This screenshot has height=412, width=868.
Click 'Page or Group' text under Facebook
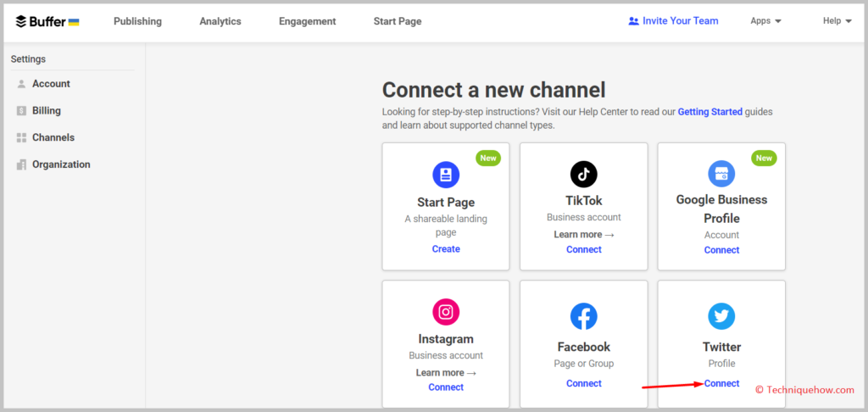coord(583,364)
